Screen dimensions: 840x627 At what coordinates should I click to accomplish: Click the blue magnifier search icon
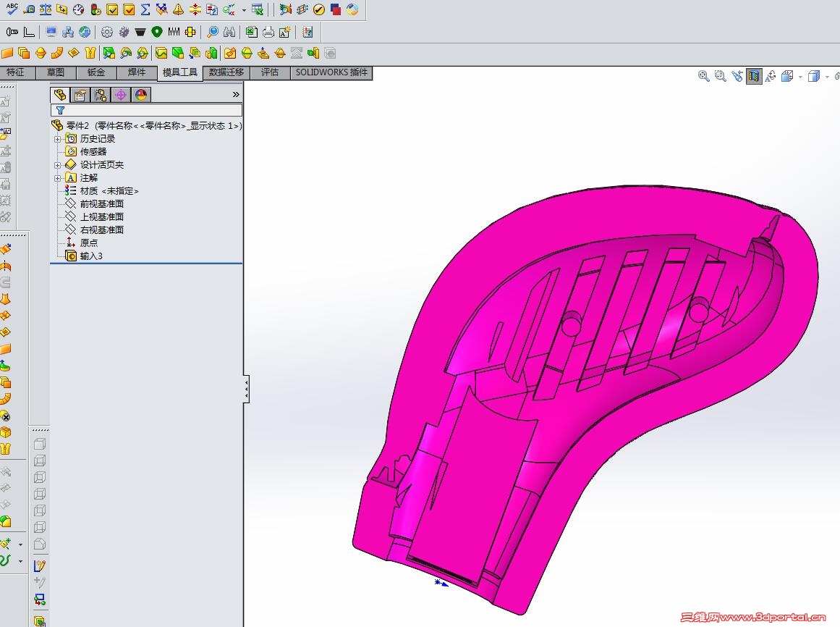click(213, 32)
